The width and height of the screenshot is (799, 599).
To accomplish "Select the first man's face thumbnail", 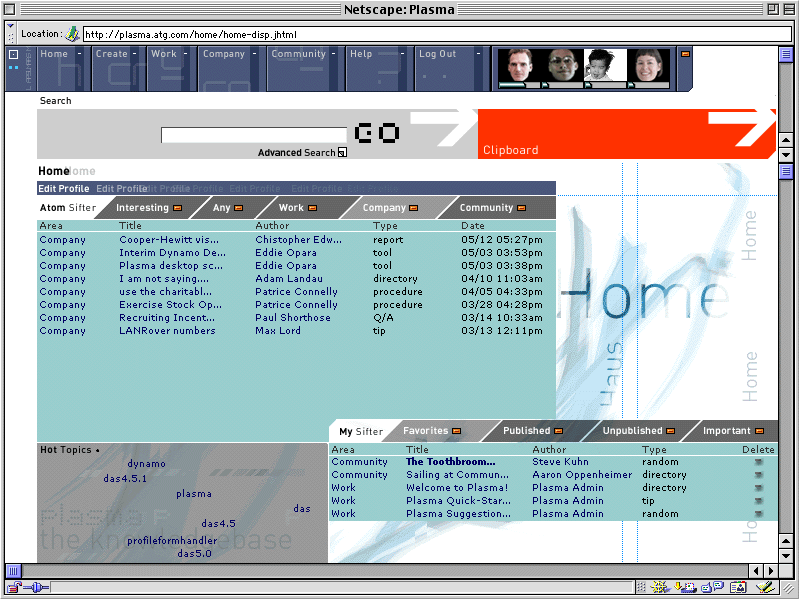I will (x=518, y=65).
